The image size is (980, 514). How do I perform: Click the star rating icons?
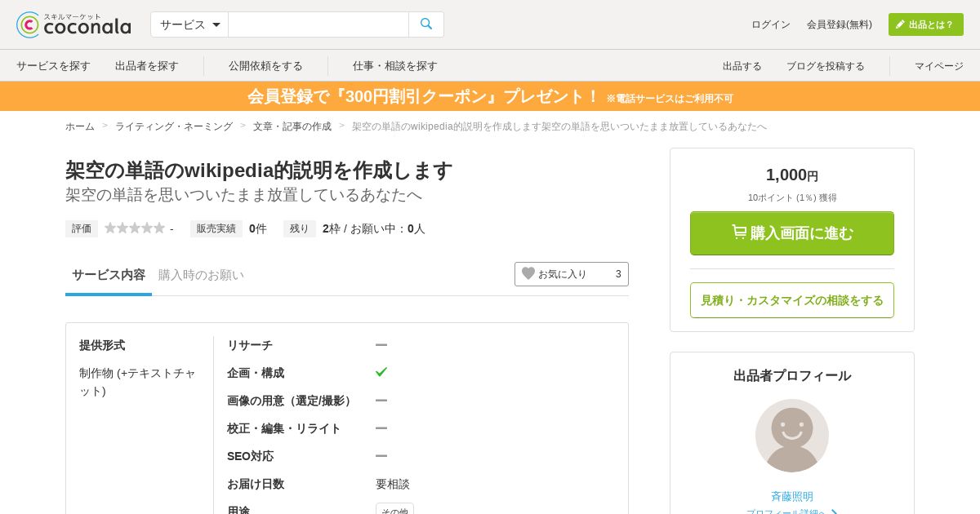(x=135, y=228)
